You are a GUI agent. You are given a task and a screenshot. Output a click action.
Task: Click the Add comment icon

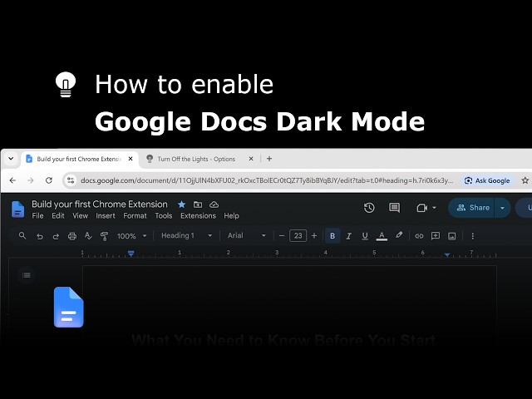[436, 236]
